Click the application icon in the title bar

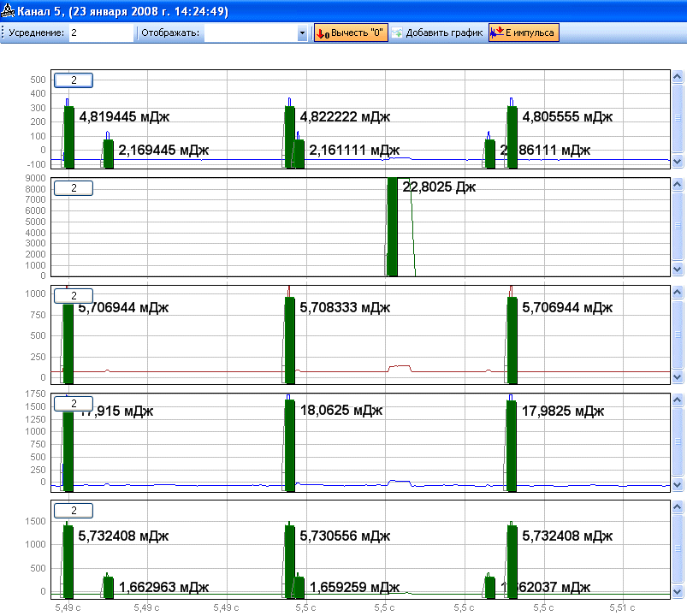coord(8,10)
